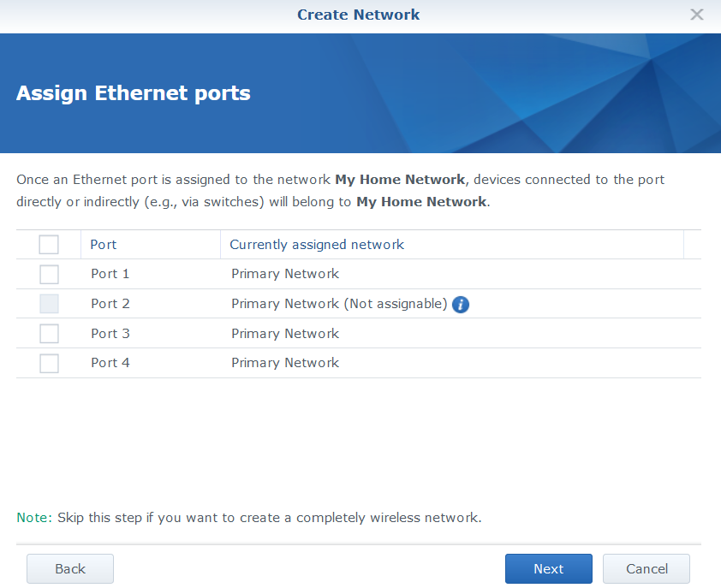This screenshot has width=721, height=588.
Task: Select all ports using the header checkbox
Action: click(49, 244)
